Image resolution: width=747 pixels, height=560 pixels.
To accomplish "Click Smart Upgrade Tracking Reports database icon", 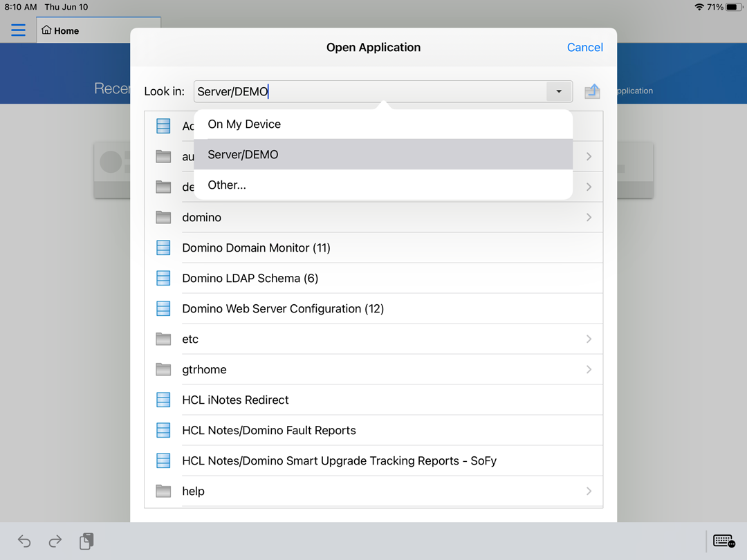I will pos(163,461).
